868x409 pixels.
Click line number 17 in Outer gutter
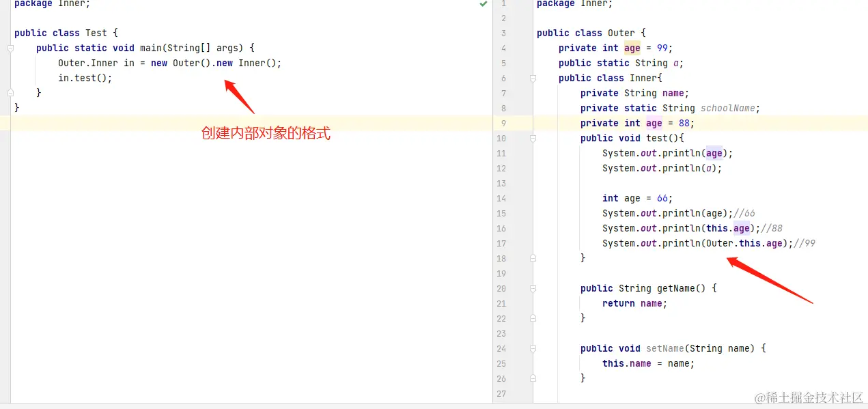click(x=501, y=244)
